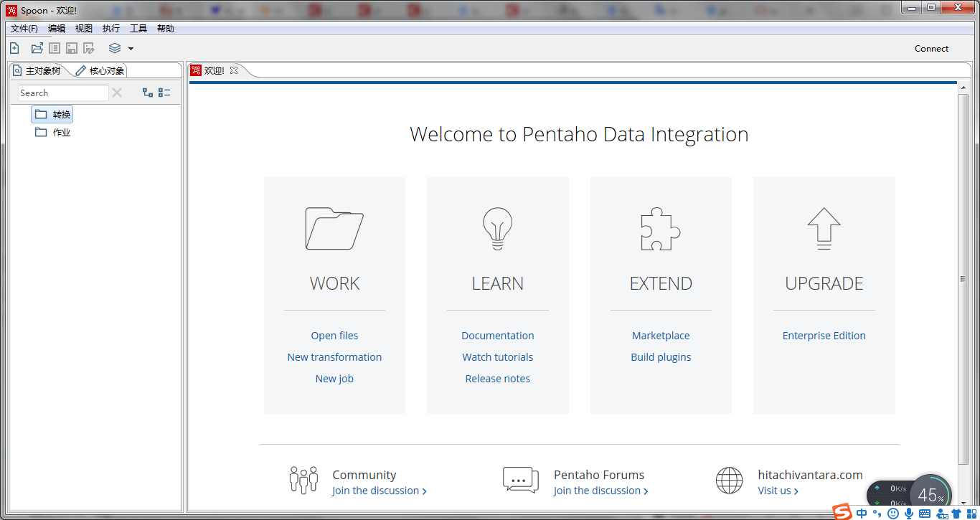Click the Sogou user account icon
The width and height of the screenshot is (980, 520).
(941, 514)
